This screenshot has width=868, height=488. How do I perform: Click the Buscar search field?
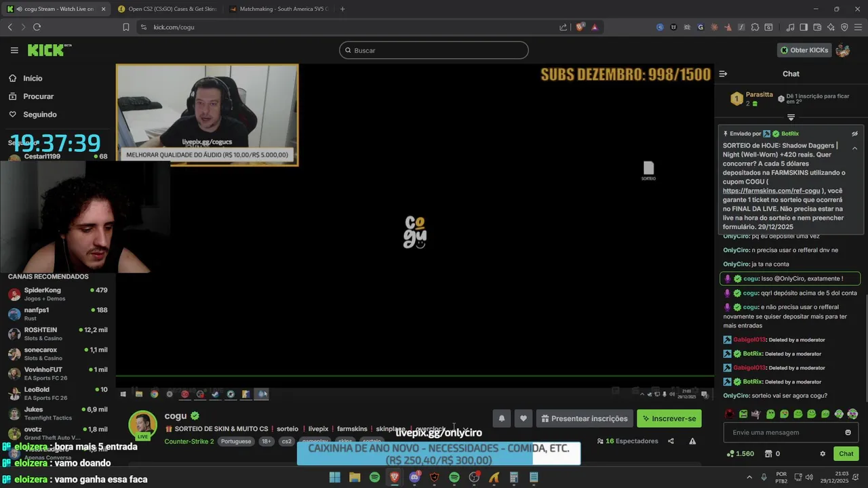click(x=434, y=50)
